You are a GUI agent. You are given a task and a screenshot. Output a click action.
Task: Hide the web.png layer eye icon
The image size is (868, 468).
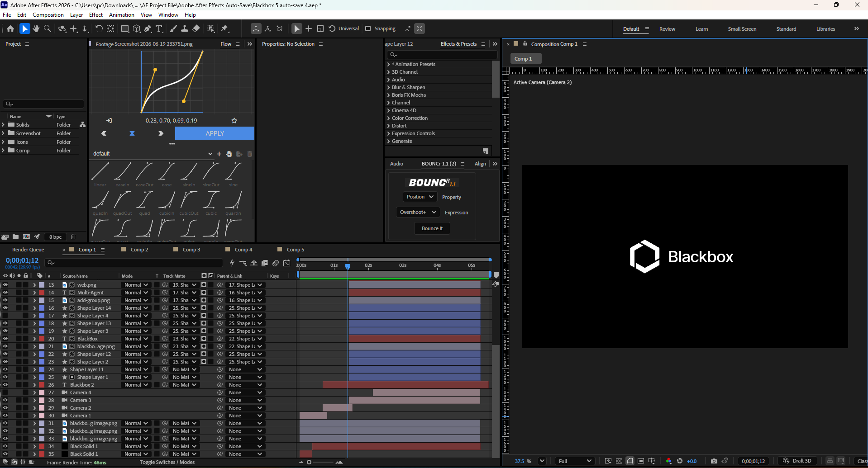click(x=5, y=285)
